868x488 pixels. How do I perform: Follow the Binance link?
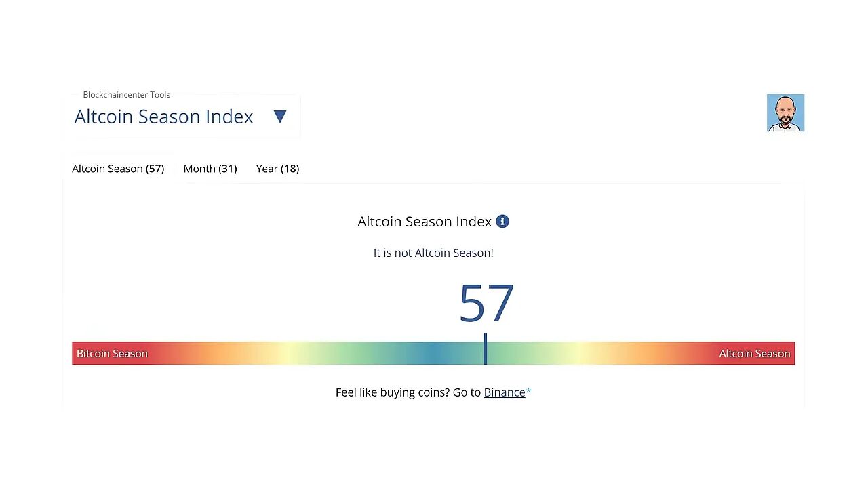click(505, 392)
